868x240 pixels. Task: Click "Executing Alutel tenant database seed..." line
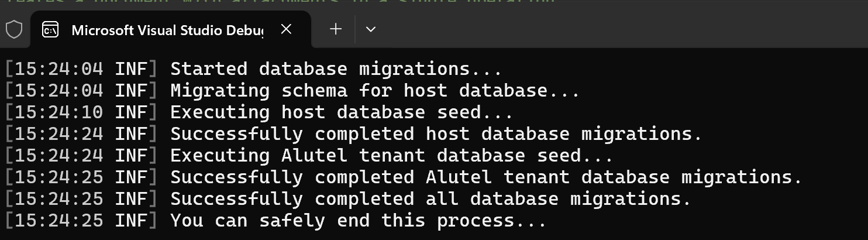391,156
